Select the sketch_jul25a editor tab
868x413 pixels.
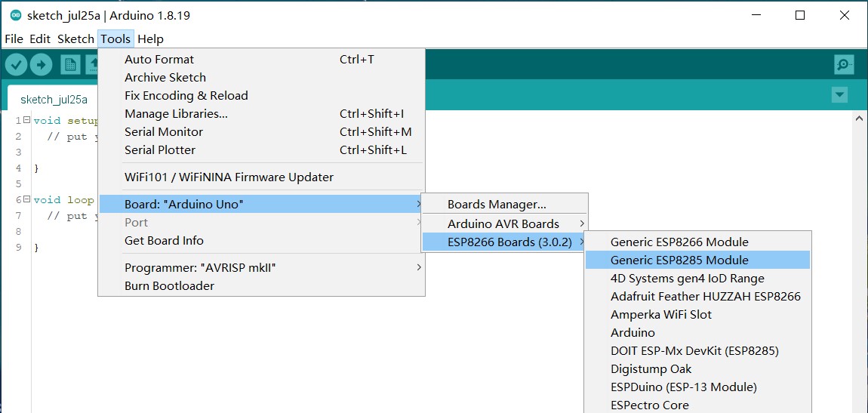click(54, 100)
